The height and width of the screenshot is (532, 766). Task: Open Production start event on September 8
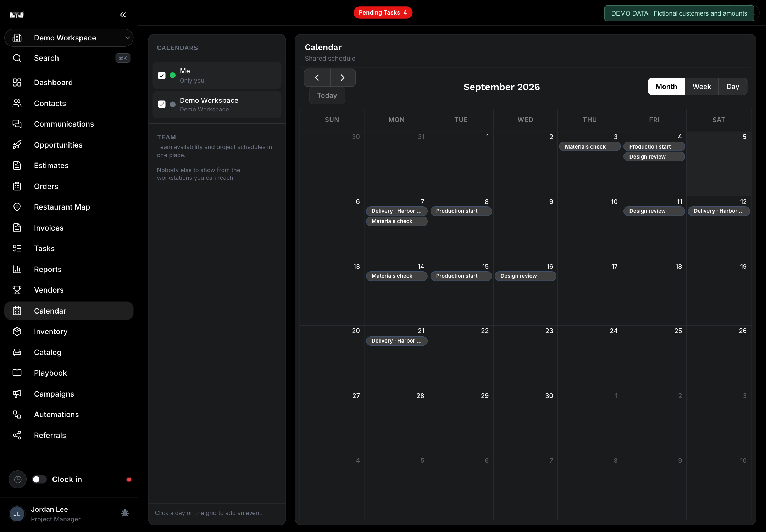(x=461, y=211)
